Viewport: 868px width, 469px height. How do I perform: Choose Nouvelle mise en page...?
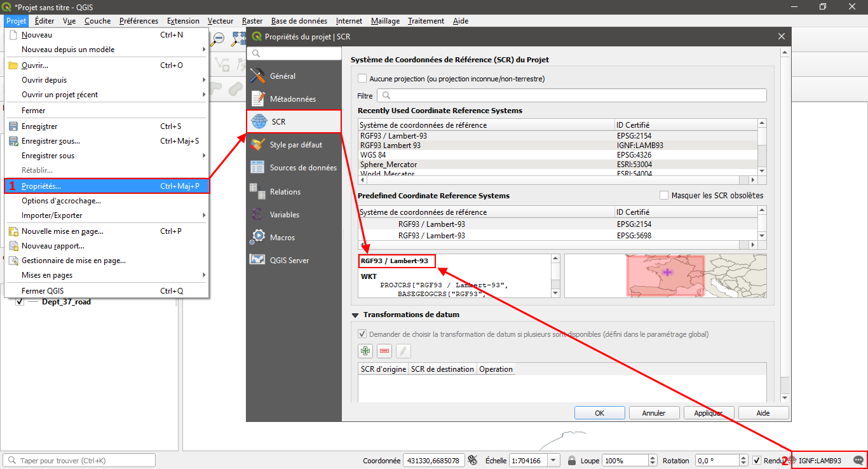(x=106, y=231)
